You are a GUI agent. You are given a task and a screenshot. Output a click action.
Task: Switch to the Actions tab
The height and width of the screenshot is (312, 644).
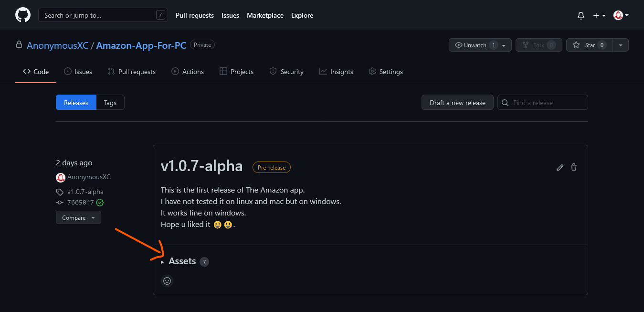click(188, 72)
